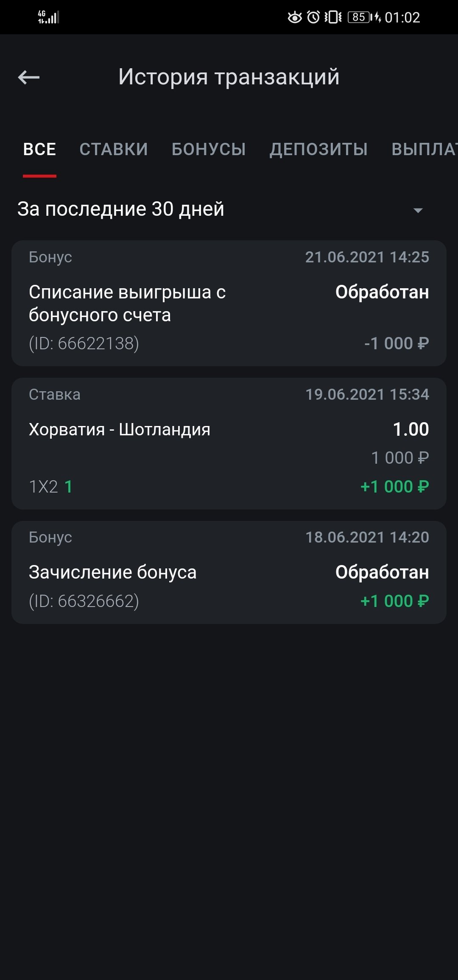The height and width of the screenshot is (980, 458).
Task: Tap the battery level indicator
Action: [x=360, y=17]
